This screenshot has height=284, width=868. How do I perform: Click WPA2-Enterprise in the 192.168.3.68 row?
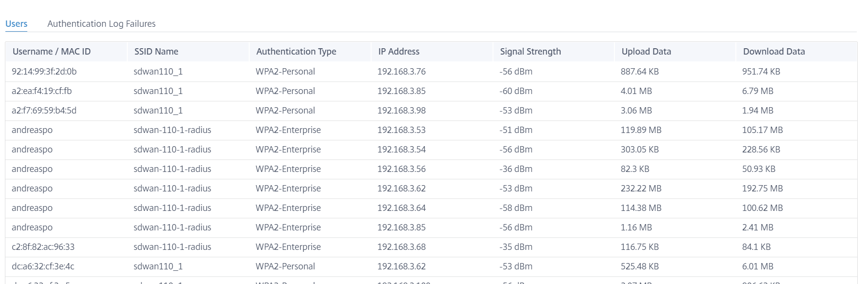click(x=288, y=247)
